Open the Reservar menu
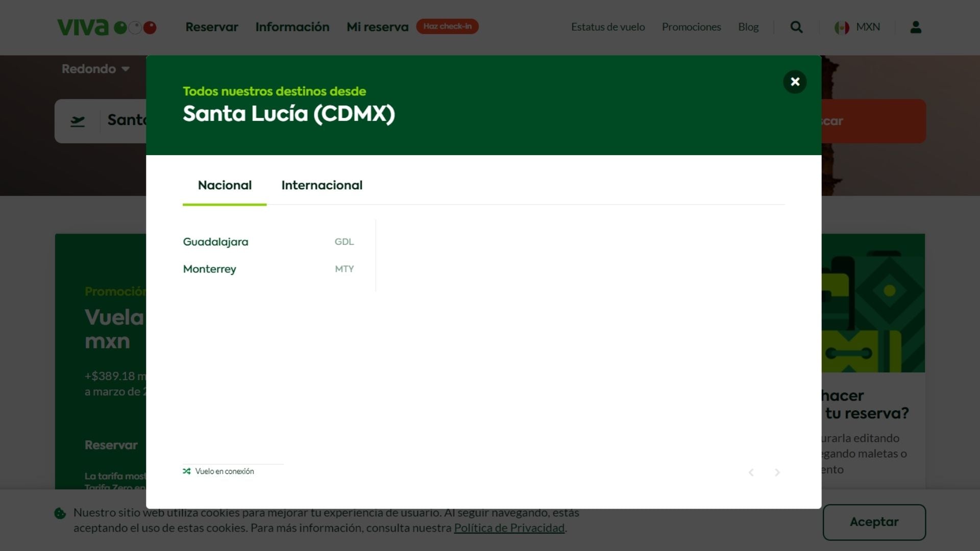This screenshot has height=551, width=980. [211, 27]
